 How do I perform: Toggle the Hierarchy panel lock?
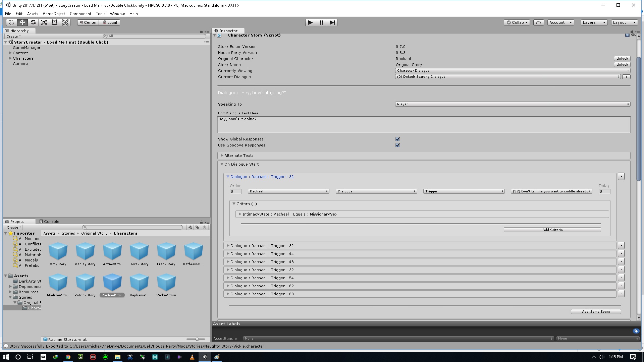pyautogui.click(x=201, y=31)
